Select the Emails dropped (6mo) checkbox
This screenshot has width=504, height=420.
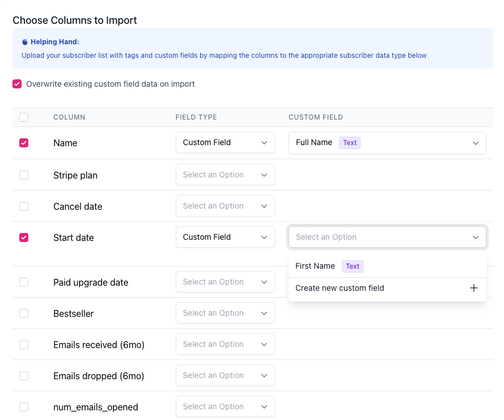click(x=24, y=376)
